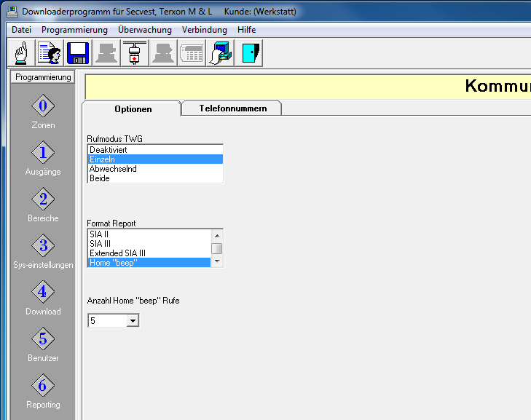Click the door exit icon
The height and width of the screenshot is (420, 531).
tap(250, 54)
